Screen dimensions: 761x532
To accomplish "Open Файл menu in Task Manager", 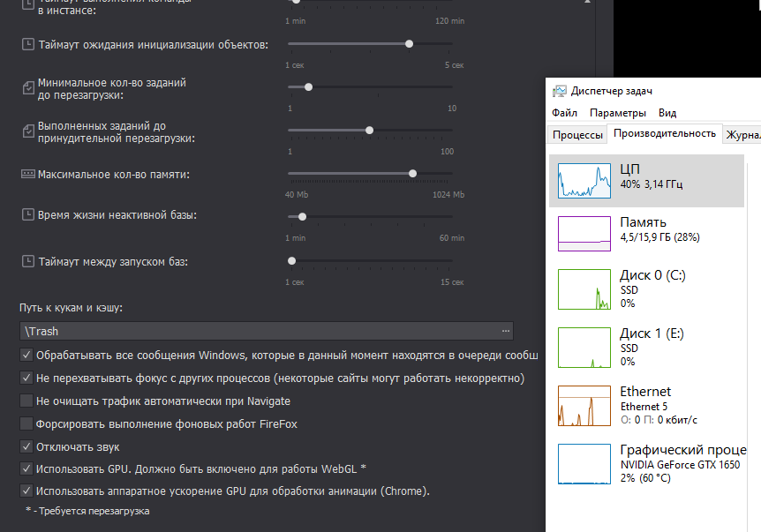I will coord(564,113).
